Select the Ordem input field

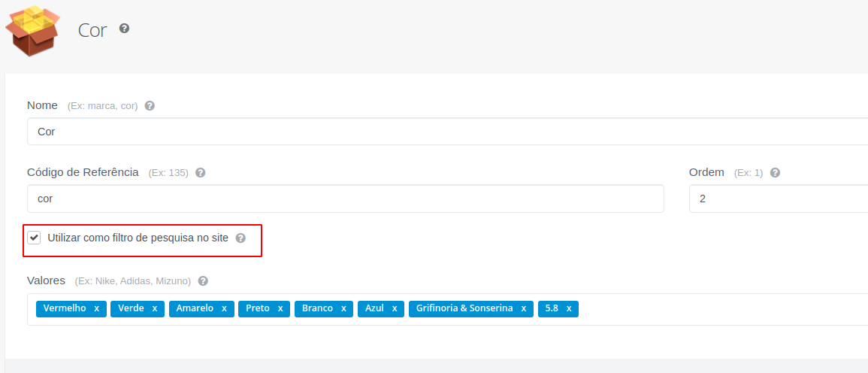click(779, 199)
